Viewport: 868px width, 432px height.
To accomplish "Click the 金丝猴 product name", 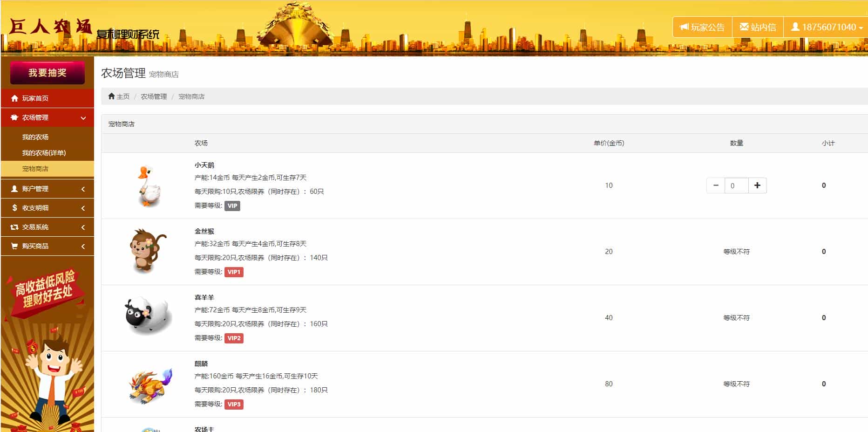I will coord(204,231).
